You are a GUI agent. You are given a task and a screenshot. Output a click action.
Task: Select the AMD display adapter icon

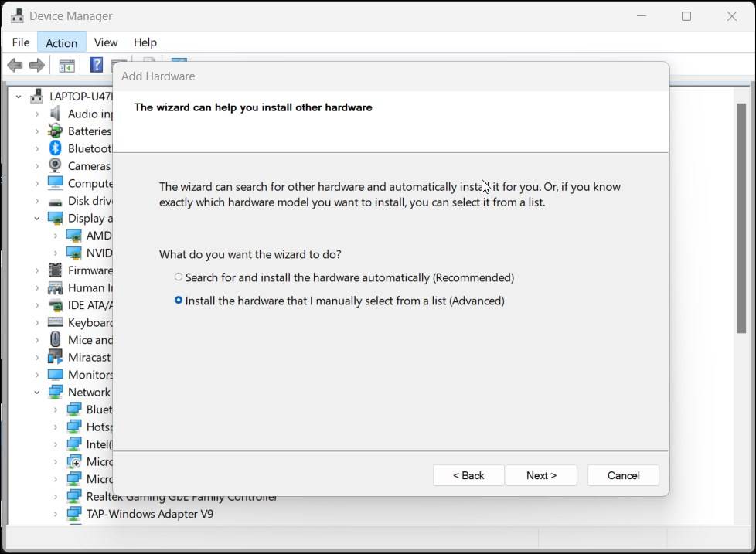73,236
